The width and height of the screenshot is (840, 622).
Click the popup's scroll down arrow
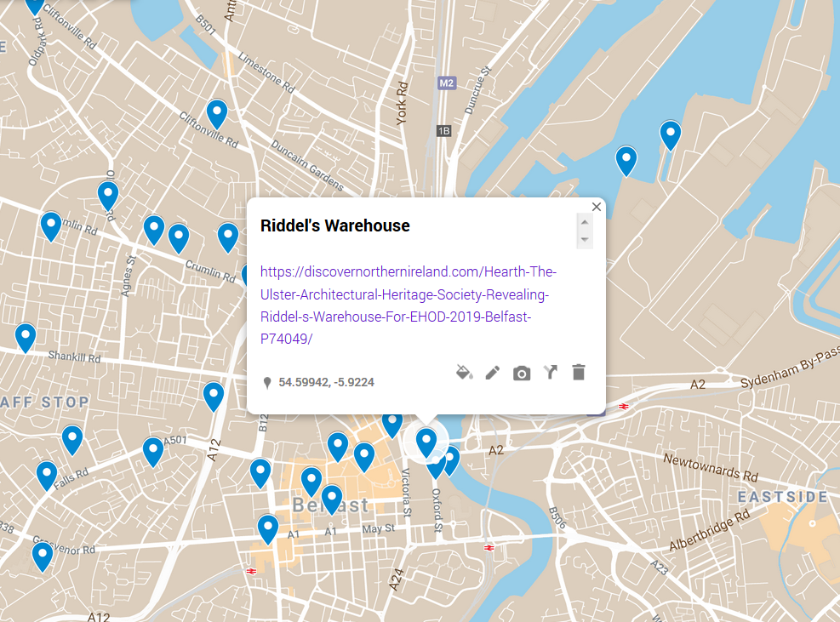(584, 240)
